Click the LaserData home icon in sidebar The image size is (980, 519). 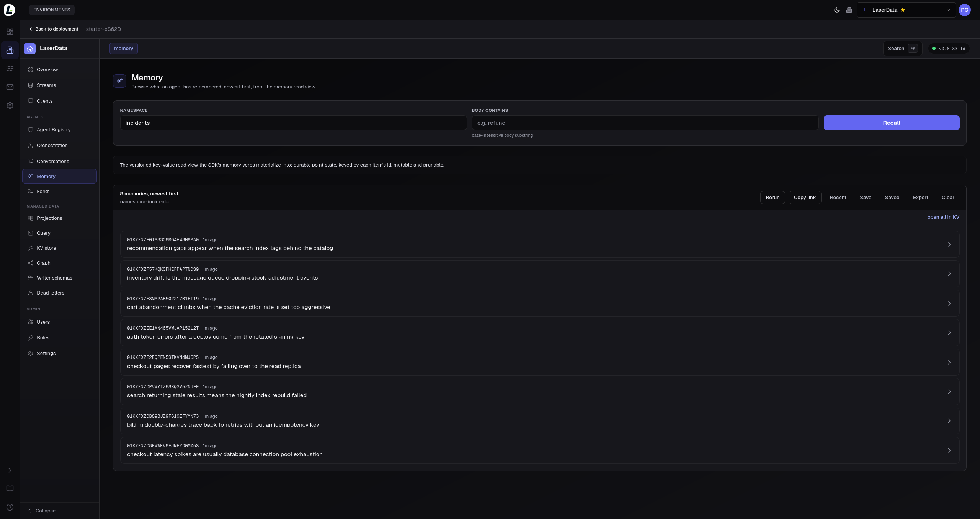(x=30, y=49)
